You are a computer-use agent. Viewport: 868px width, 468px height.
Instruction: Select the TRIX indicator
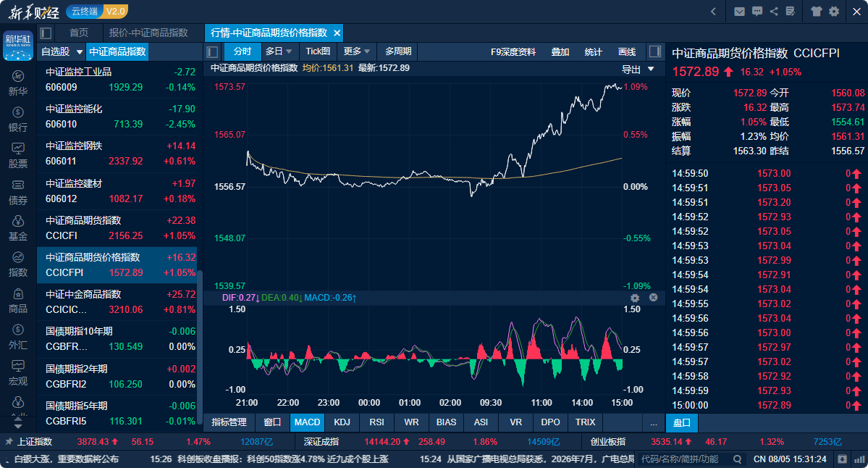[x=585, y=422]
